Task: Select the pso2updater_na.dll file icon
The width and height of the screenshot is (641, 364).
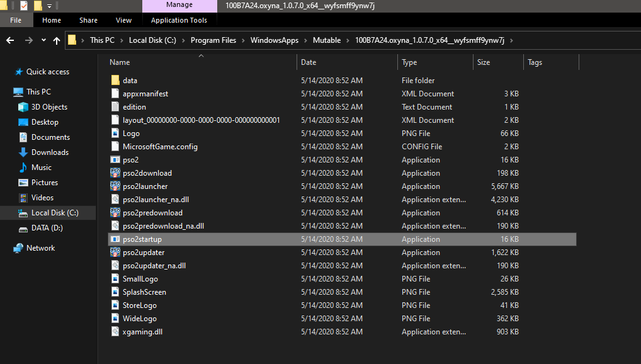Action: click(x=115, y=265)
